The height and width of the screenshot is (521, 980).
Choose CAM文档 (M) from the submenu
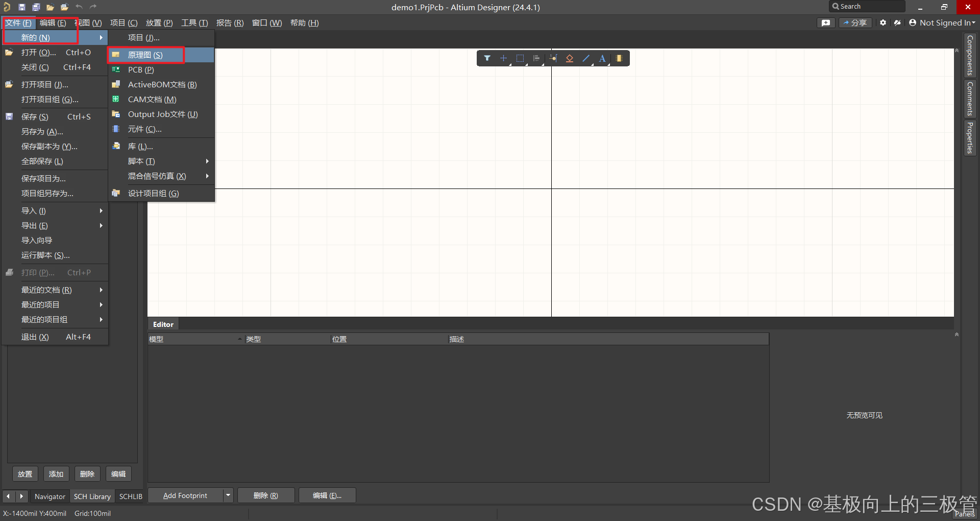[161, 100]
